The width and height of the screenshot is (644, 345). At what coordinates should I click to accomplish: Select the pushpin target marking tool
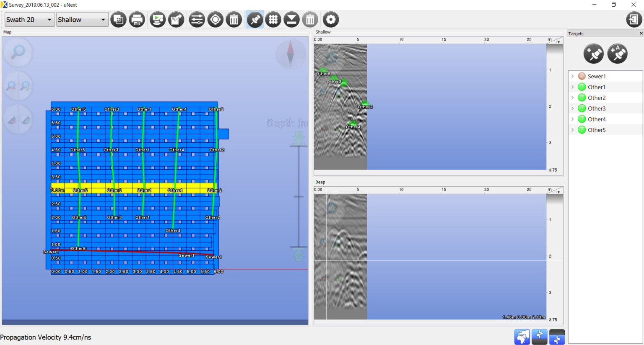click(x=254, y=19)
